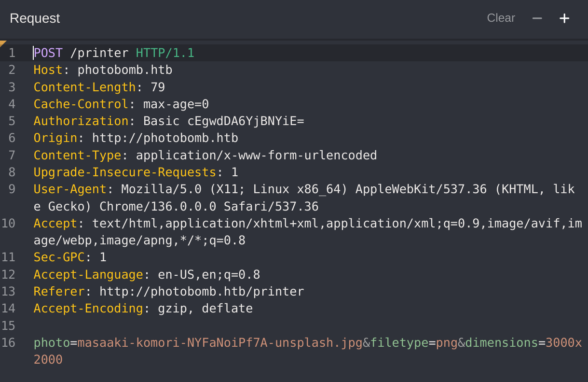The image size is (588, 382).
Task: Click masaaki-komori-NYFaNoiPf7A-unsplash.jpg filename value
Action: (220, 343)
